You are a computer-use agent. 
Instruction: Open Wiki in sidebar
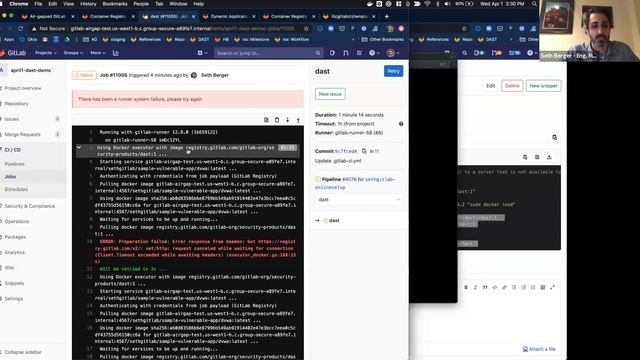[x=9, y=268]
